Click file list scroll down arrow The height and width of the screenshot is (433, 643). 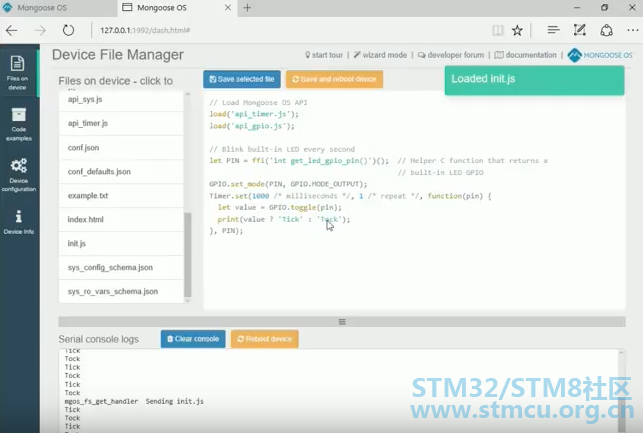point(188,301)
